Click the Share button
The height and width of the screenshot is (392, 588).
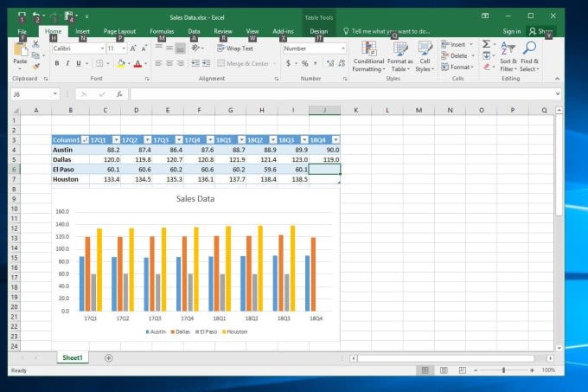pyautogui.click(x=540, y=31)
